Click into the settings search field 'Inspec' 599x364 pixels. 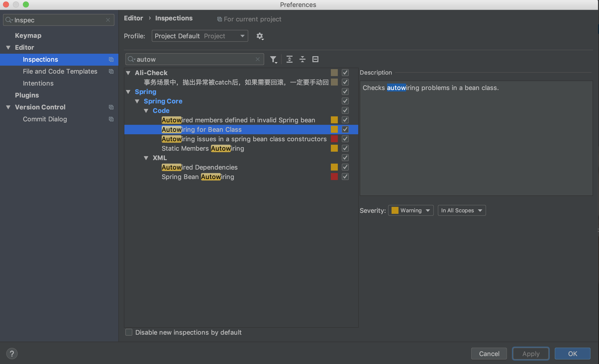click(59, 20)
